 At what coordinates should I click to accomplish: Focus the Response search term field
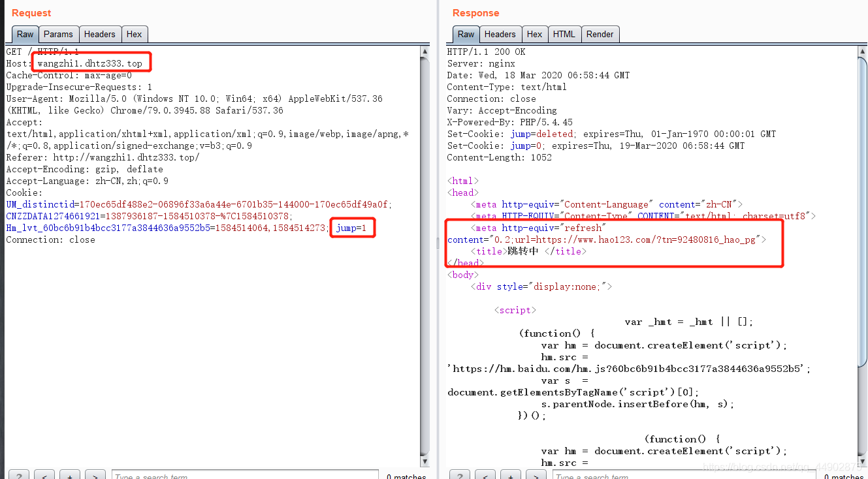(x=686, y=475)
